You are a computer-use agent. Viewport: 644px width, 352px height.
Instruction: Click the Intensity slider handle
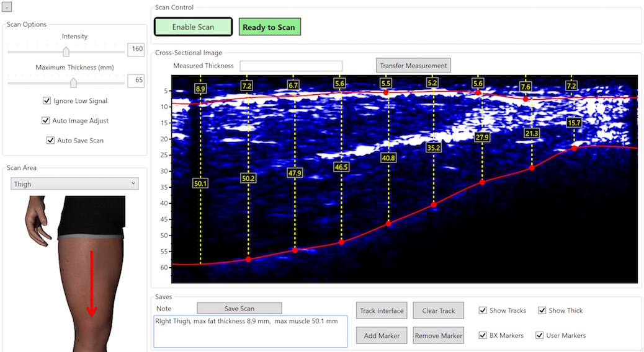[67, 52]
